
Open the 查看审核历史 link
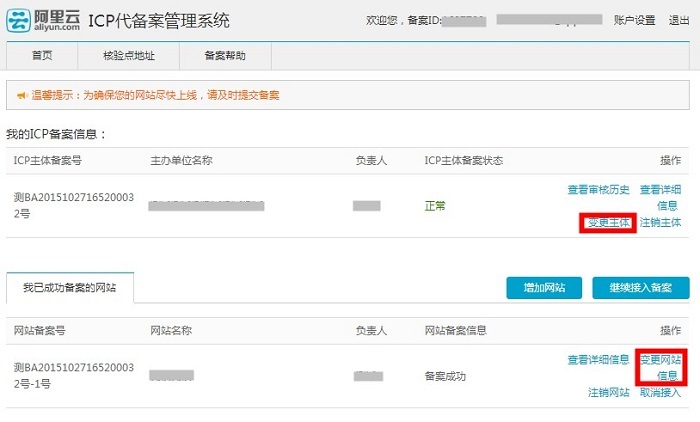[x=599, y=189]
